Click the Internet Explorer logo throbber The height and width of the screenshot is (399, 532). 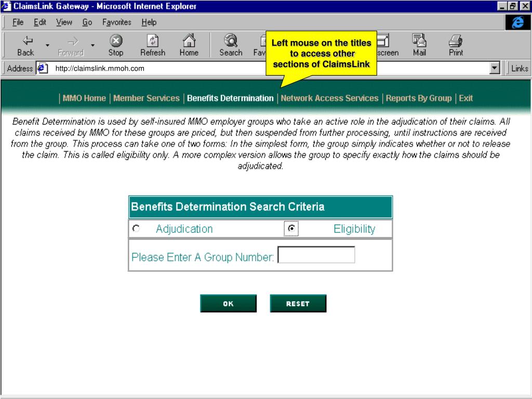pyautogui.click(x=518, y=22)
